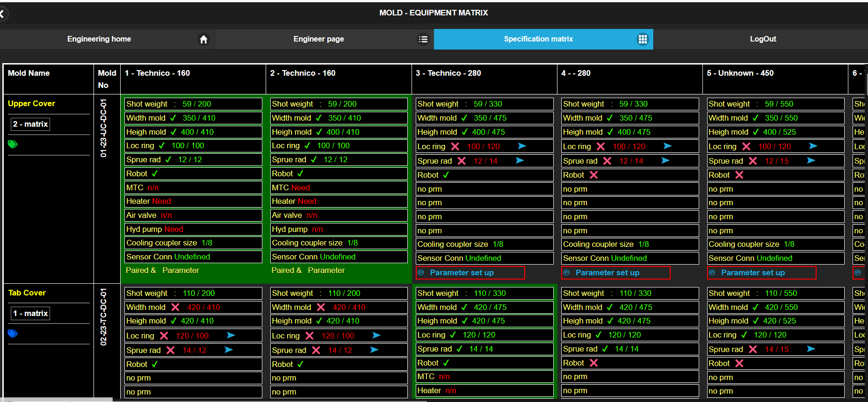
Task: Click Upper Cover Loc ring arrow in machine 5
Action: click(x=813, y=146)
